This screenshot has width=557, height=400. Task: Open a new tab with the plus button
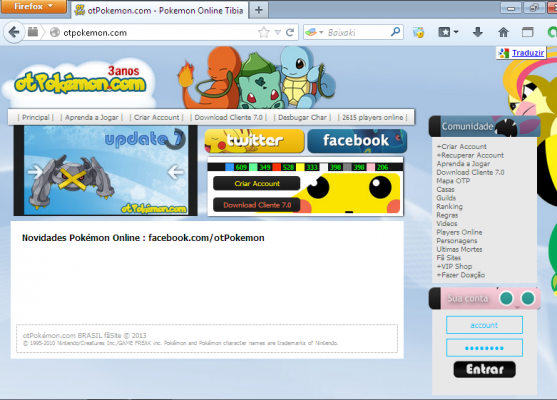pyautogui.click(x=259, y=10)
